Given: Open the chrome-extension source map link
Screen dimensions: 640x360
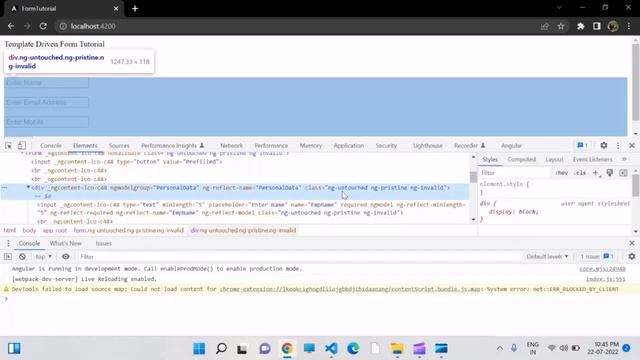Looking at the screenshot, I should 350,289.
